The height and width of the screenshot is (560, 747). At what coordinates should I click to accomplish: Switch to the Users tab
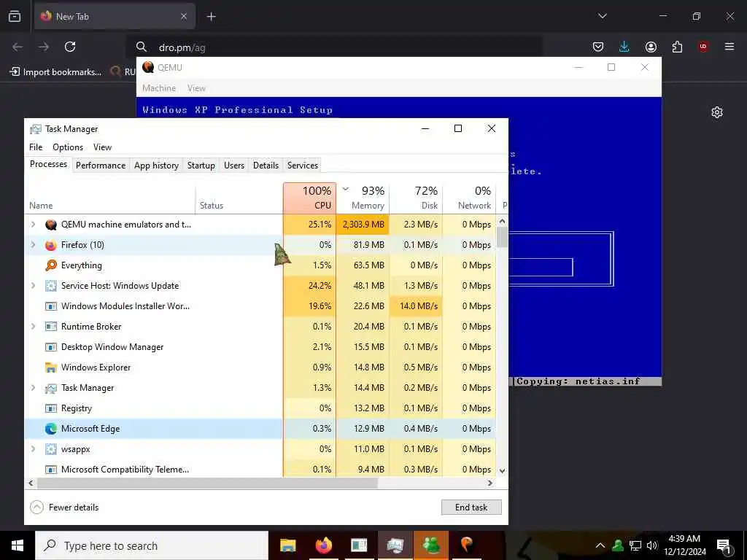(x=234, y=166)
